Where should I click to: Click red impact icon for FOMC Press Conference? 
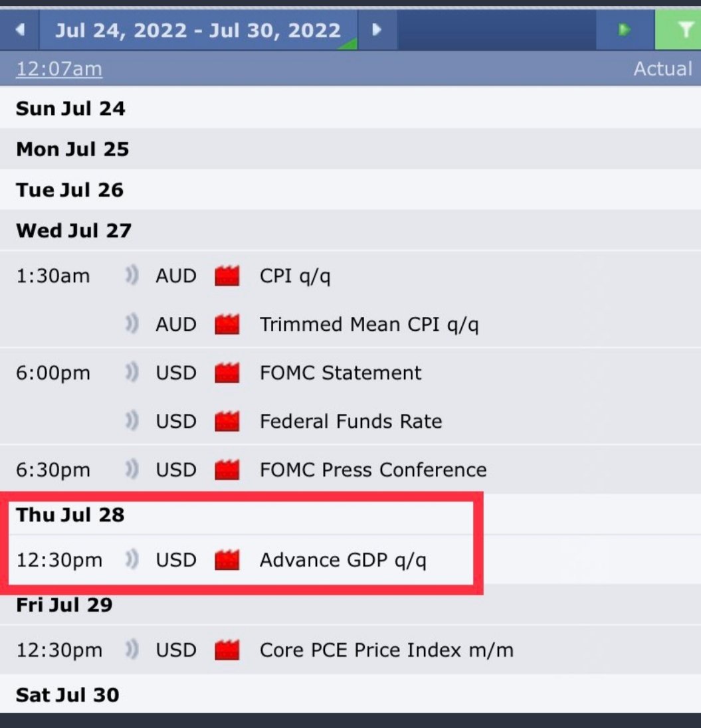tap(227, 470)
